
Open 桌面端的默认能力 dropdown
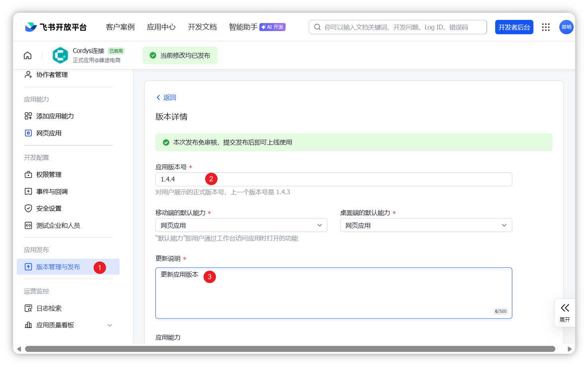(x=426, y=225)
